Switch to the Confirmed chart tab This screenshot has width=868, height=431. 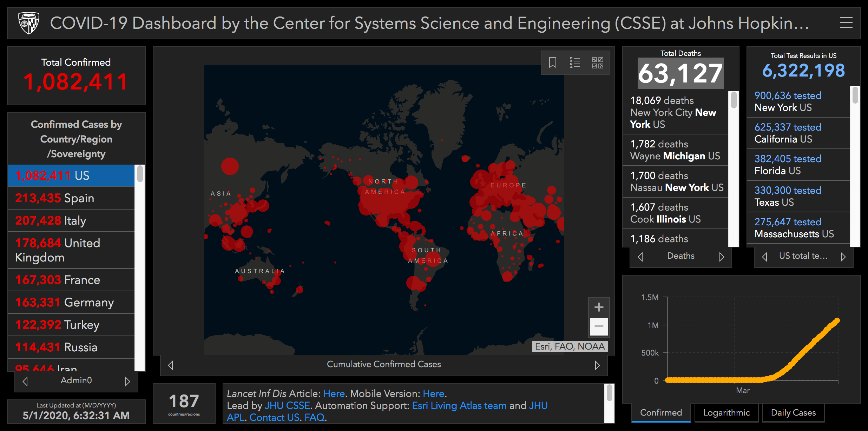pyautogui.click(x=661, y=413)
